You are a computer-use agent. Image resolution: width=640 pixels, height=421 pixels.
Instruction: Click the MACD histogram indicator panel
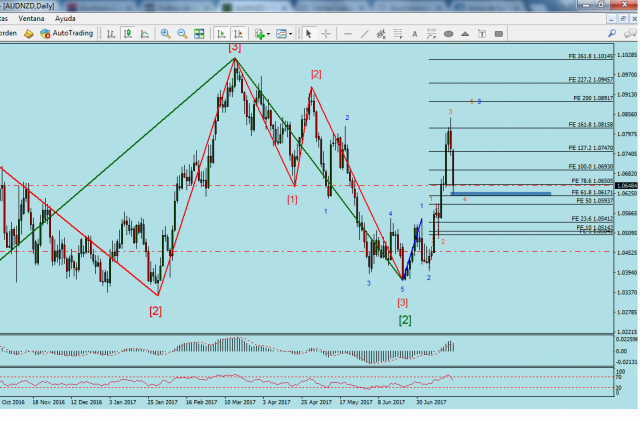(306, 350)
